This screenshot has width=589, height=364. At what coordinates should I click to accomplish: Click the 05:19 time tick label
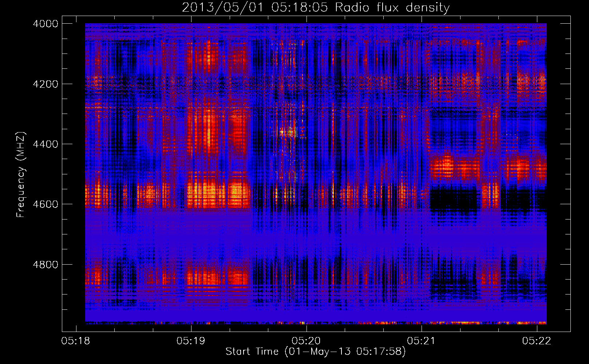point(191,341)
